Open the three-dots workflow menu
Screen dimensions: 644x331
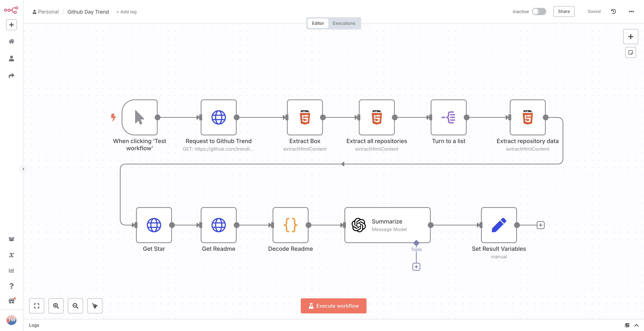point(631,11)
